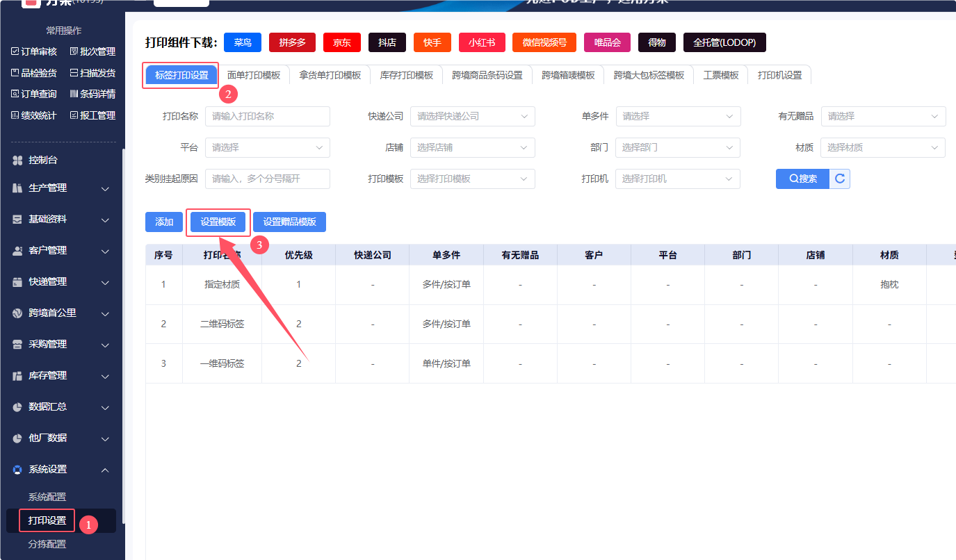This screenshot has width=956, height=560.
Task: Click the 设置赠品模版 button
Action: (x=289, y=222)
